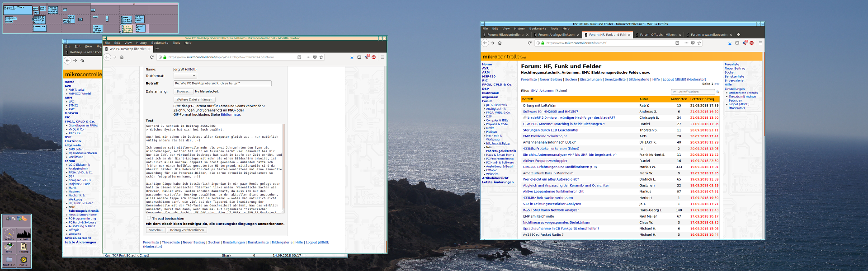Open thread Amateurfunk Kurs in Mannheim

[x=548, y=173]
